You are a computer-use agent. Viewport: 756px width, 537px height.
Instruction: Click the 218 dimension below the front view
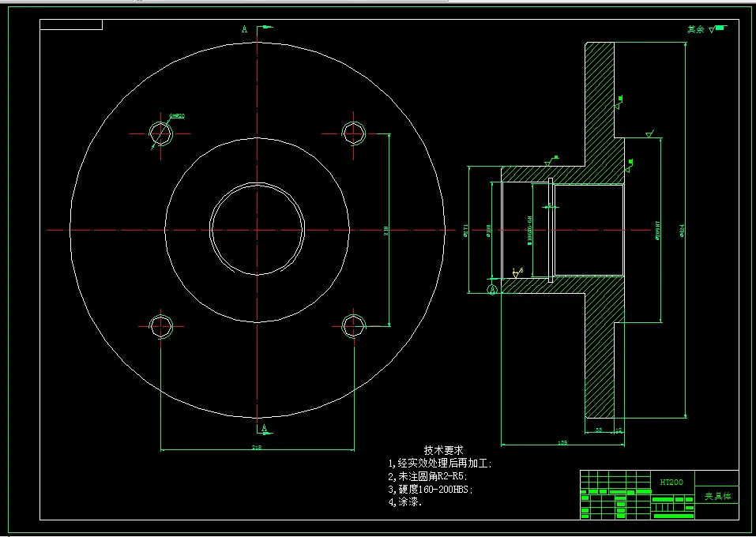(257, 446)
